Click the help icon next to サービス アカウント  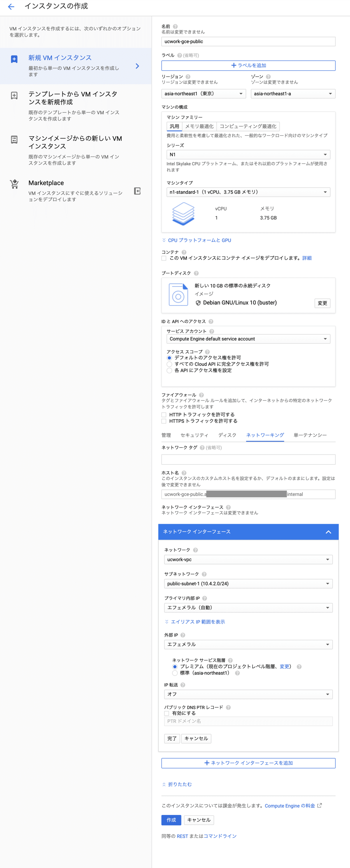212,331
